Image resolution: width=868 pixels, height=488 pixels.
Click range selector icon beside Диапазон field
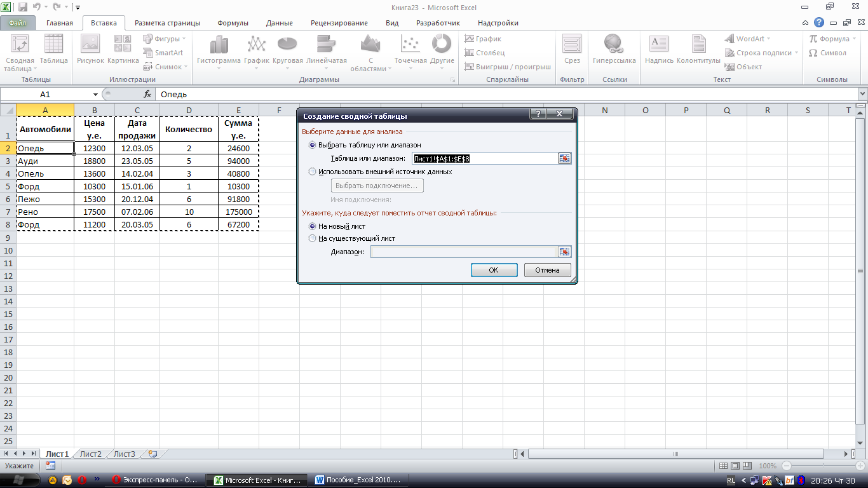(565, 252)
